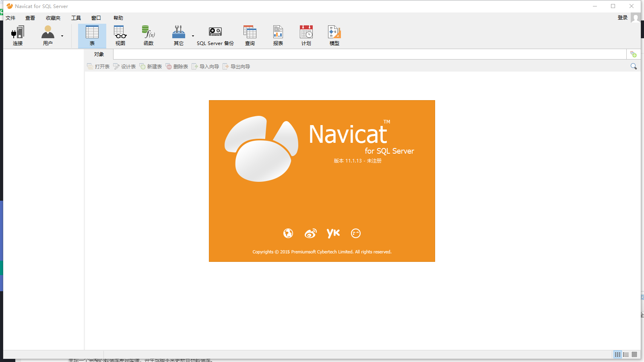Select the 查询 (Query) icon
This screenshot has height=362, width=644.
250,35
